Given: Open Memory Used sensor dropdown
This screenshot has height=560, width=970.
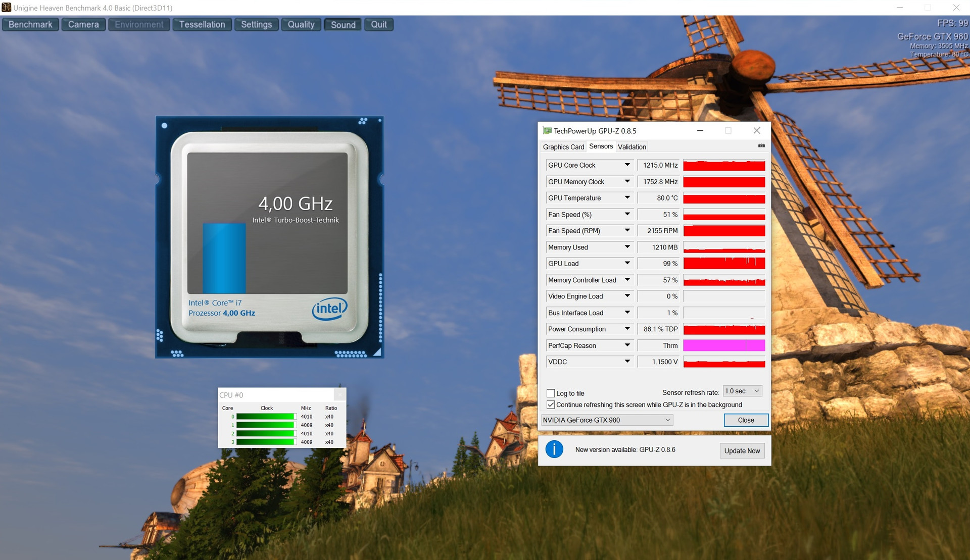Looking at the screenshot, I should coord(627,247).
